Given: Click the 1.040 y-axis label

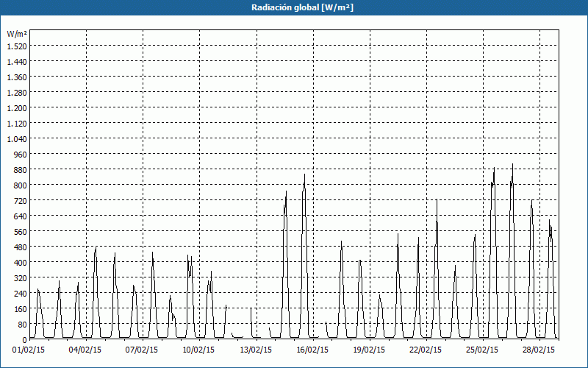Looking at the screenshot, I should (x=17, y=138).
